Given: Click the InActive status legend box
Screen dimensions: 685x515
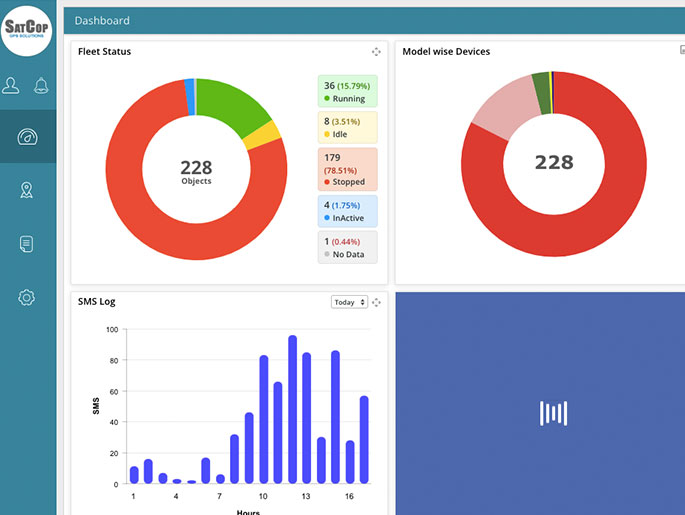Looking at the screenshot, I should (x=347, y=211).
